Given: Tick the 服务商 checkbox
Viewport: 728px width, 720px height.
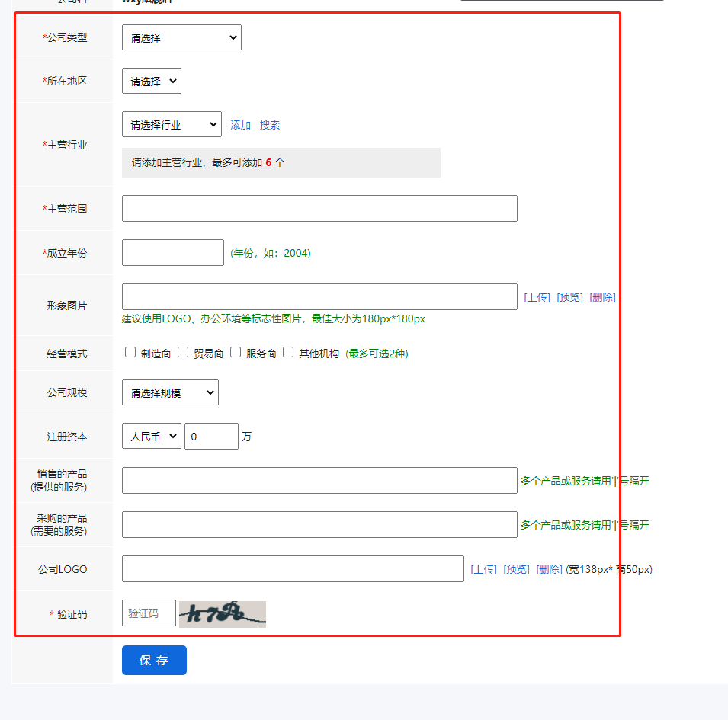Looking at the screenshot, I should point(236,353).
